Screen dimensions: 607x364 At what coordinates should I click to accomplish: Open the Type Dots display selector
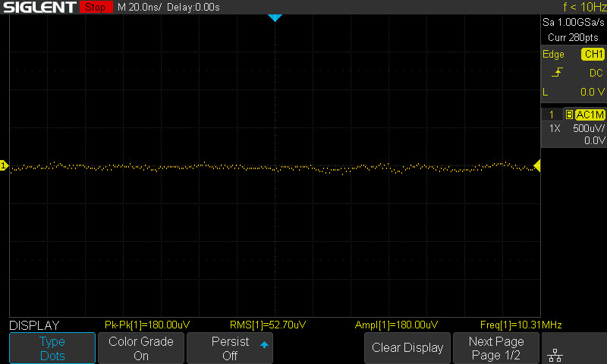pyautogui.click(x=52, y=348)
